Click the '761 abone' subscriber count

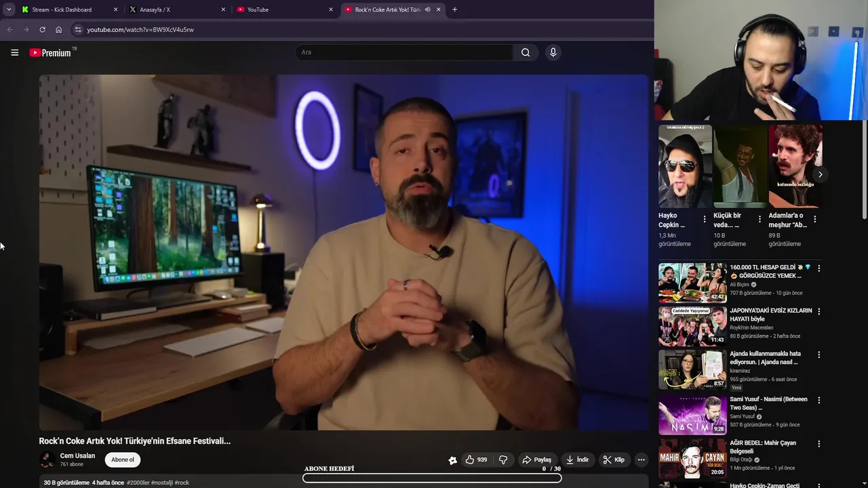(72, 464)
